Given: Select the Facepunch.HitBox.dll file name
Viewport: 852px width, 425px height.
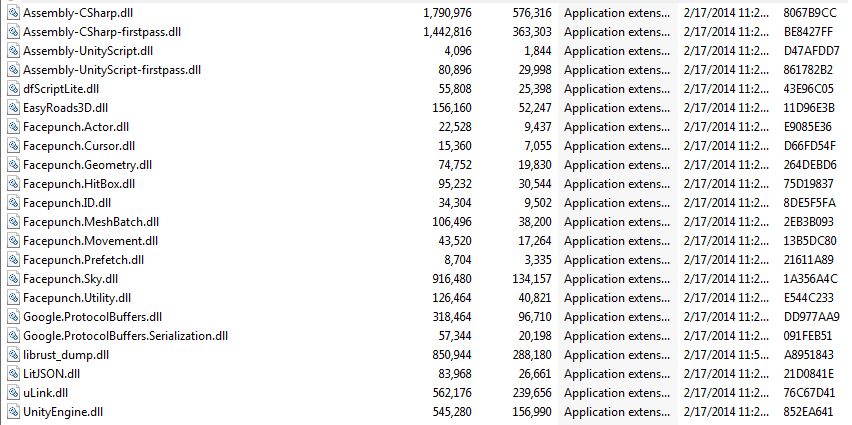Looking at the screenshot, I should click(79, 184).
